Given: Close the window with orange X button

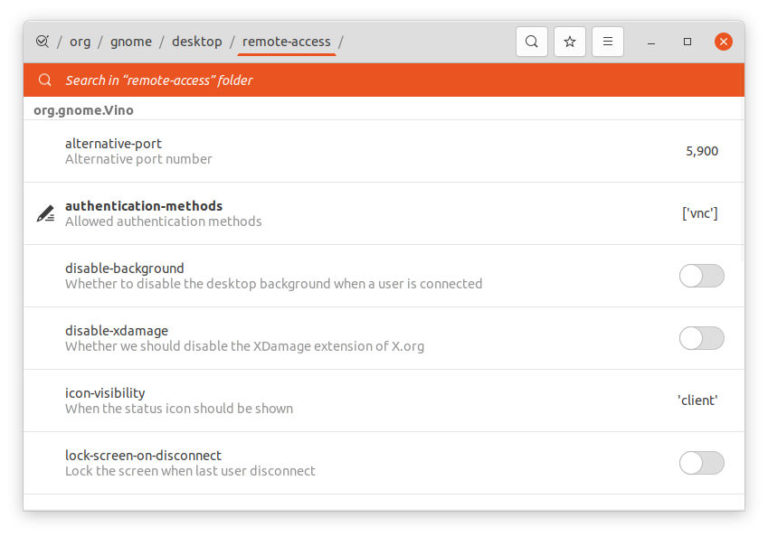Looking at the screenshot, I should point(723,42).
